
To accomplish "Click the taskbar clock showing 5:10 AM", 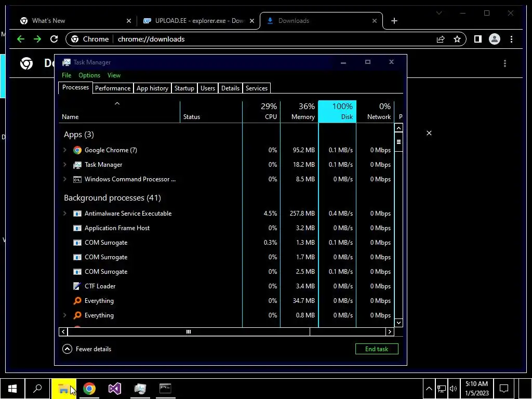I will 477,389.
